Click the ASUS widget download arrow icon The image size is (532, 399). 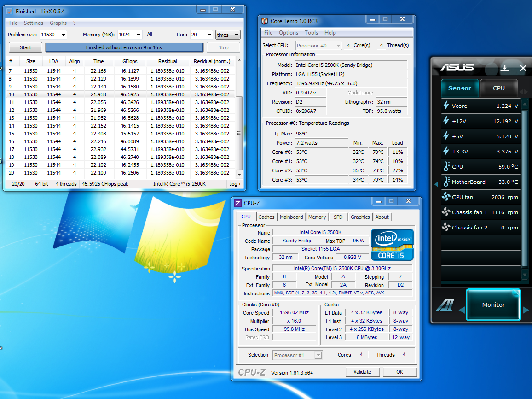tap(504, 68)
